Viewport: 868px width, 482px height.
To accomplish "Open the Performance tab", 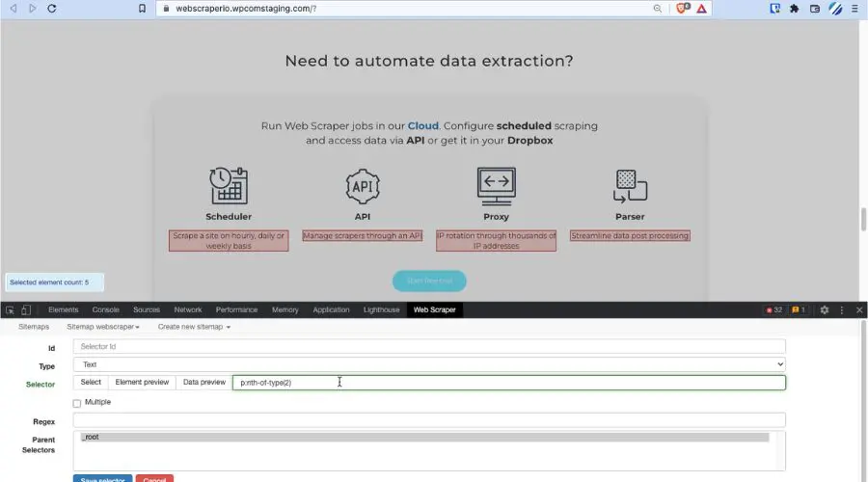I will tap(236, 309).
